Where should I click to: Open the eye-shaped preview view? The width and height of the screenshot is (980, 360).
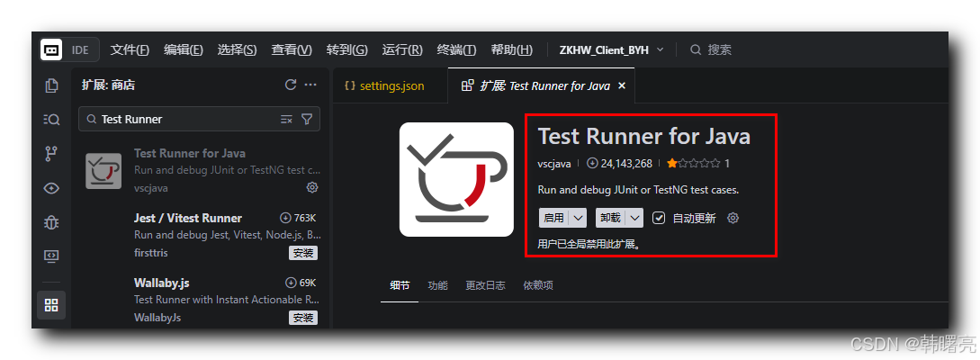[x=52, y=188]
